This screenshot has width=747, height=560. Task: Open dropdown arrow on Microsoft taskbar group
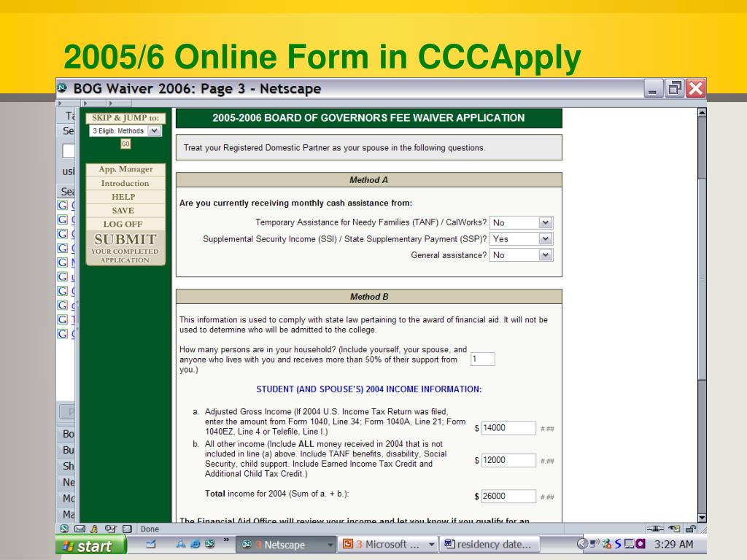click(x=431, y=544)
